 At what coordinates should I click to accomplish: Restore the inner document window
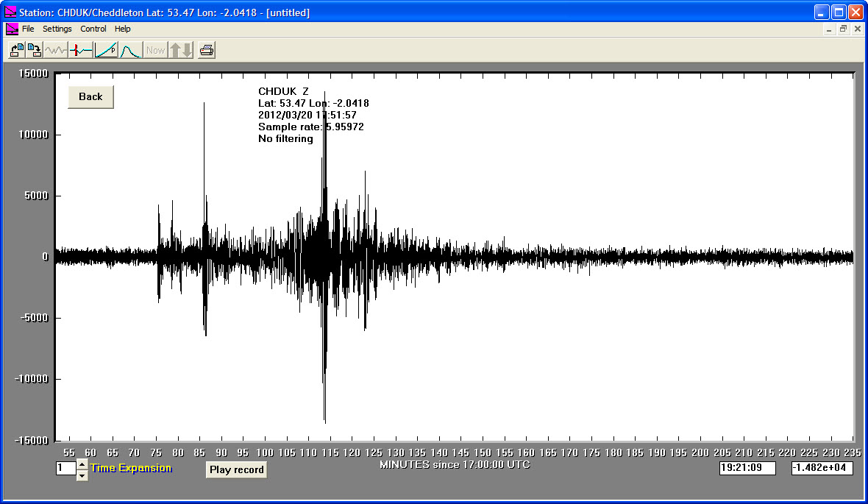pos(843,29)
